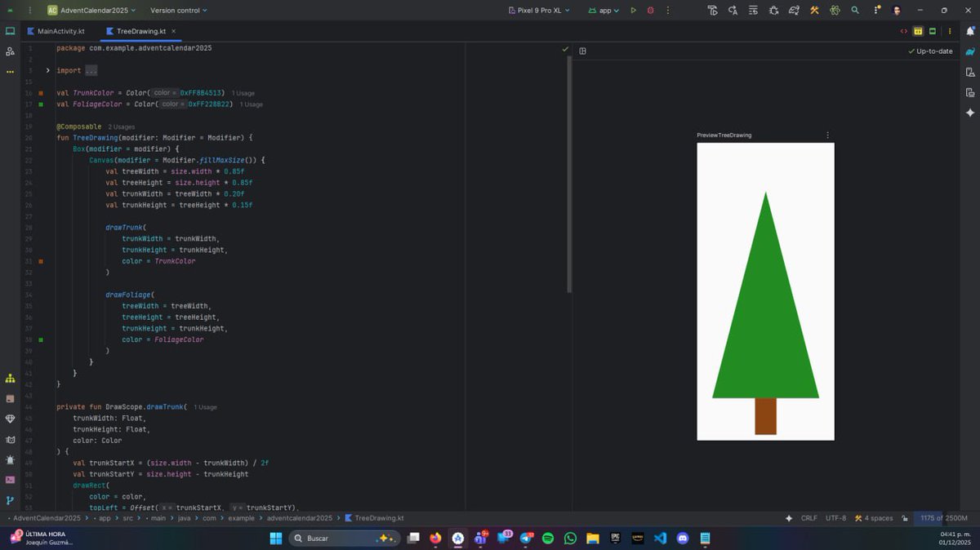Click the memory indicator 1175 of 2500M
980x550 pixels.
pyautogui.click(x=943, y=518)
